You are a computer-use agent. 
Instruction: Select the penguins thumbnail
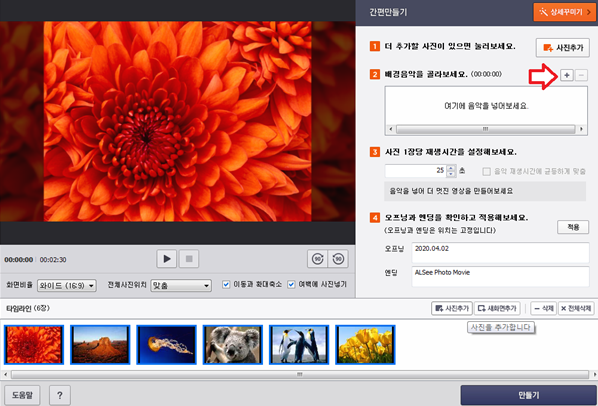point(299,345)
